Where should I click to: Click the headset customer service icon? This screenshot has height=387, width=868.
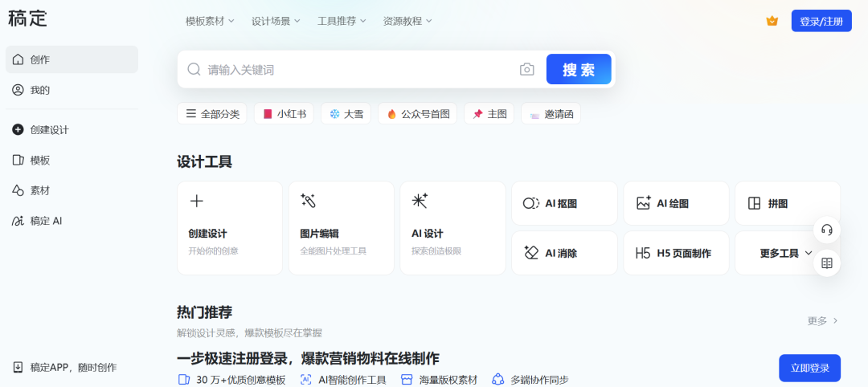[827, 230]
